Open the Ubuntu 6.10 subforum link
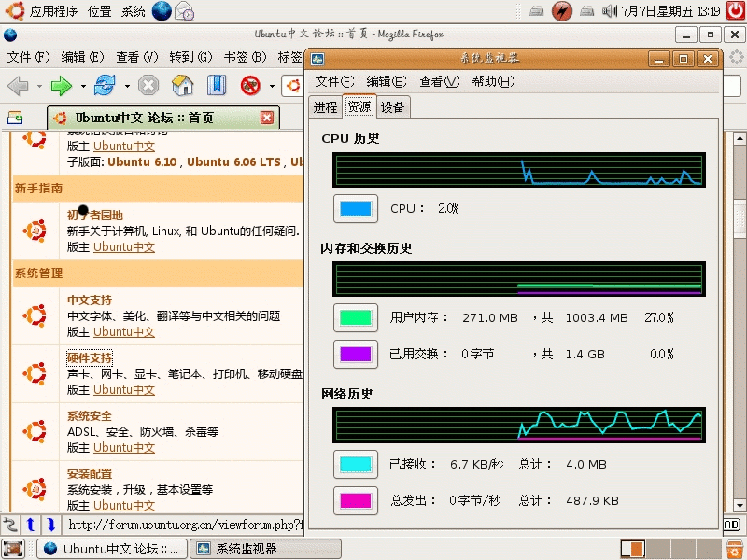The width and height of the screenshot is (747, 560). pos(142,161)
